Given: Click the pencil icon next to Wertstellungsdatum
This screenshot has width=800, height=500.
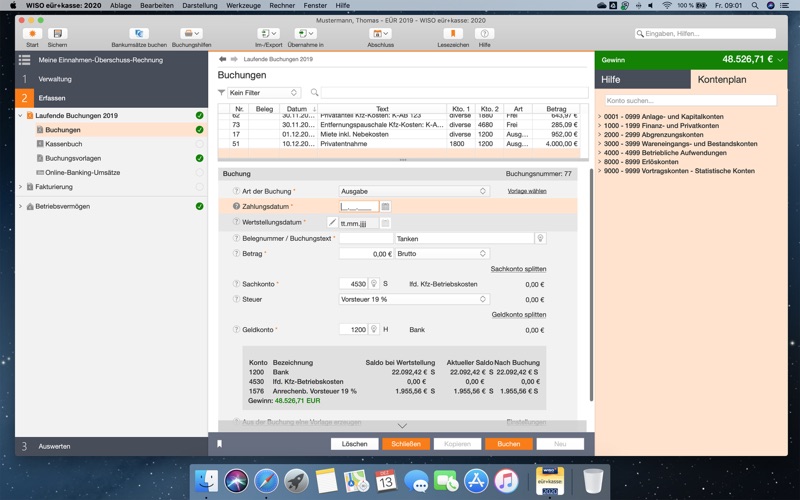Looking at the screenshot, I should point(332,223).
